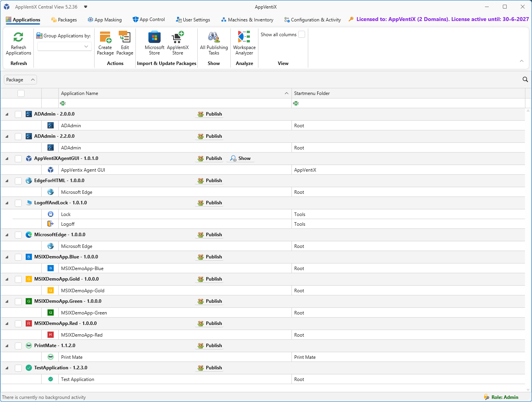Viewport: 532px width, 402px height.
Task: Publish the PrintMate package
Action: [209, 346]
